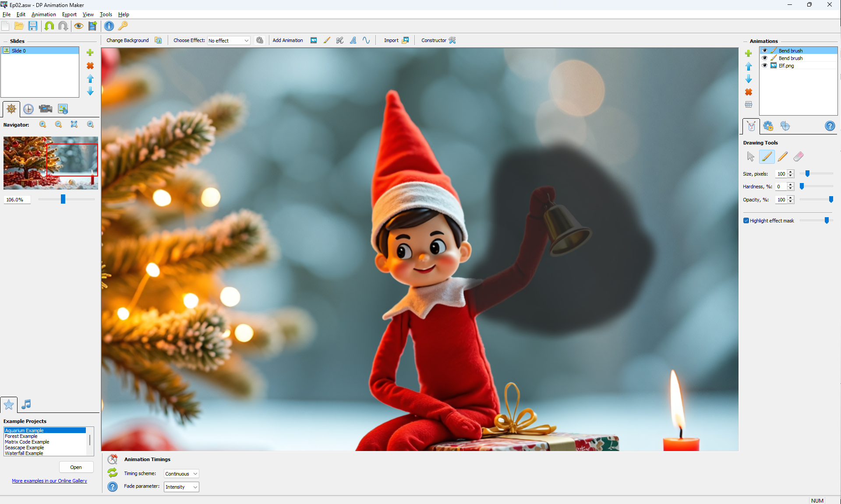The image size is (841, 504).
Task: Expand the Timing scheme dropdown
Action: 181,474
